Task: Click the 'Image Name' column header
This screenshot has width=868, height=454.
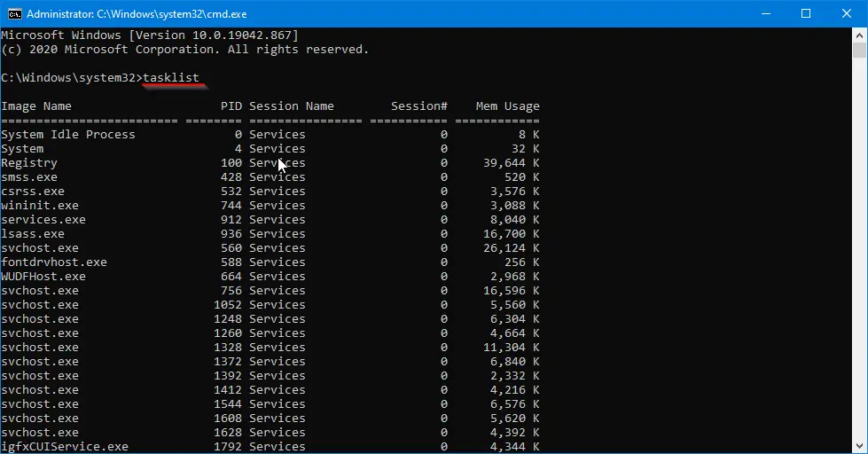Action: (x=36, y=106)
